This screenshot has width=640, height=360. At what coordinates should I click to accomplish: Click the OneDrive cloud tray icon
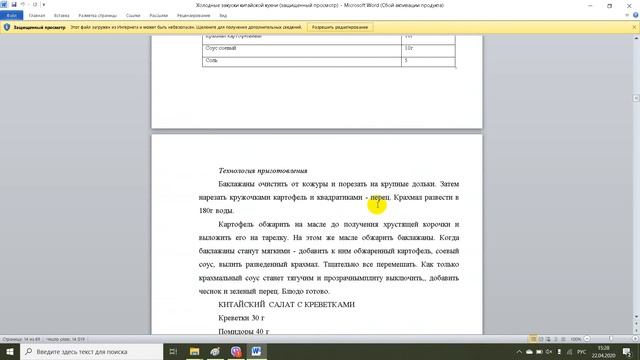529,352
